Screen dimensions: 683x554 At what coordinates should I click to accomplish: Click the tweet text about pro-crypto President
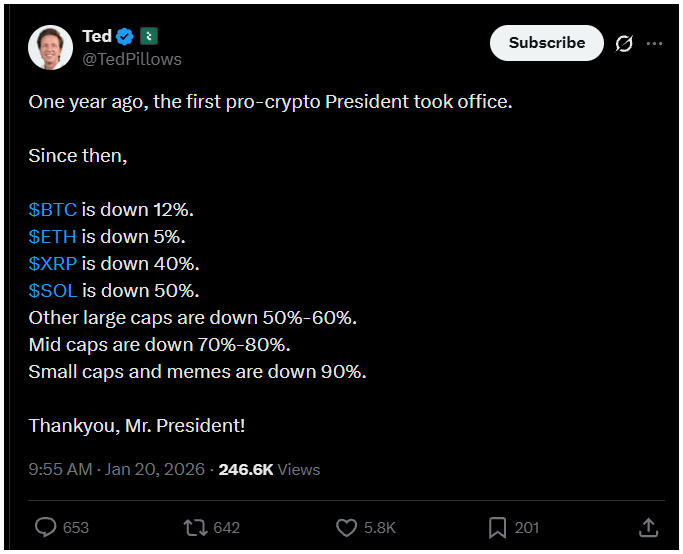point(270,101)
